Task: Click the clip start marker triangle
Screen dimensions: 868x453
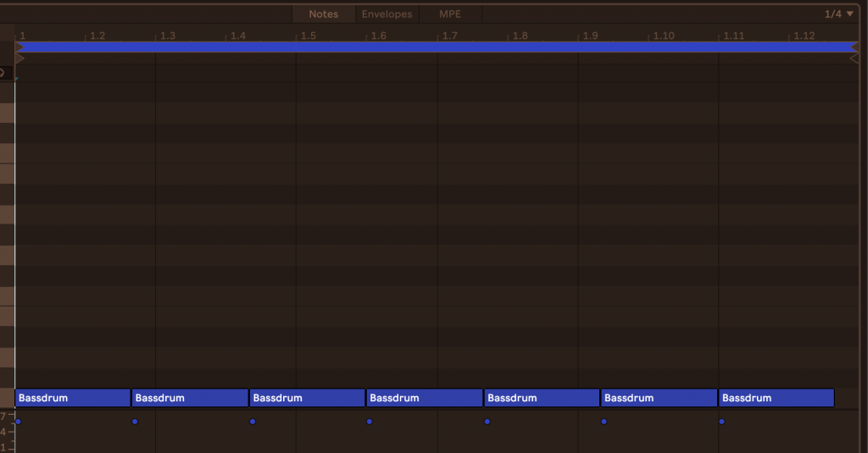Action: (x=19, y=59)
